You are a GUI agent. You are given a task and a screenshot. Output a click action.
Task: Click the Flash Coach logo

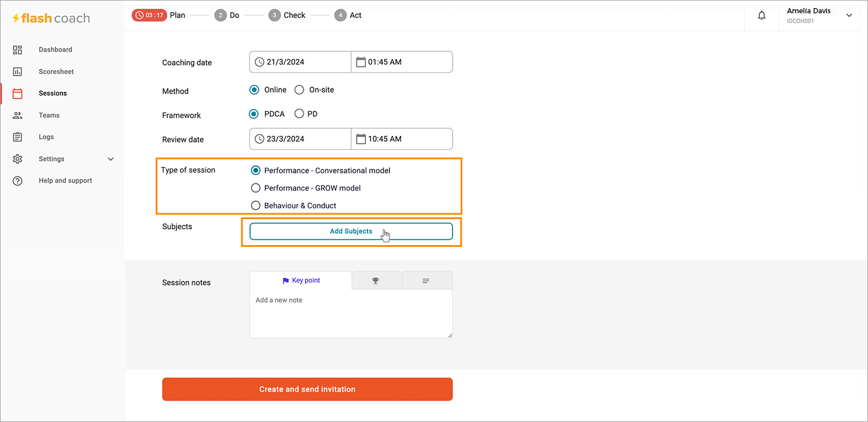pyautogui.click(x=51, y=18)
